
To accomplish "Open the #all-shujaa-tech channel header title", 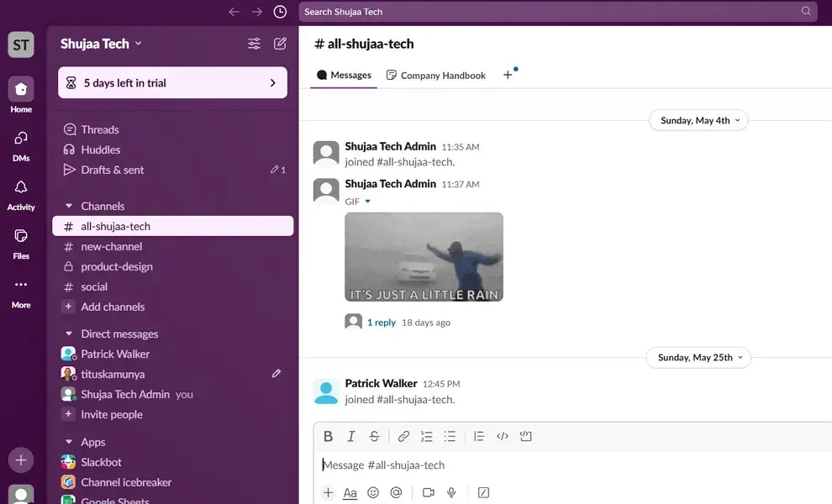I will click(x=364, y=44).
